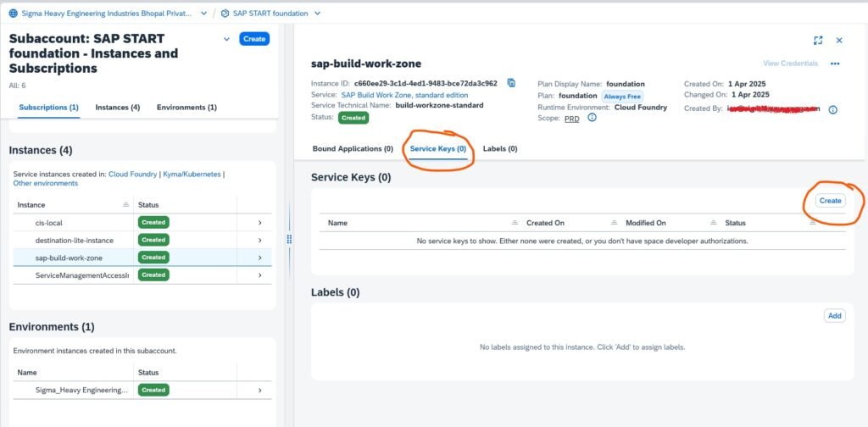Switch to the Service Keys tab

437,148
